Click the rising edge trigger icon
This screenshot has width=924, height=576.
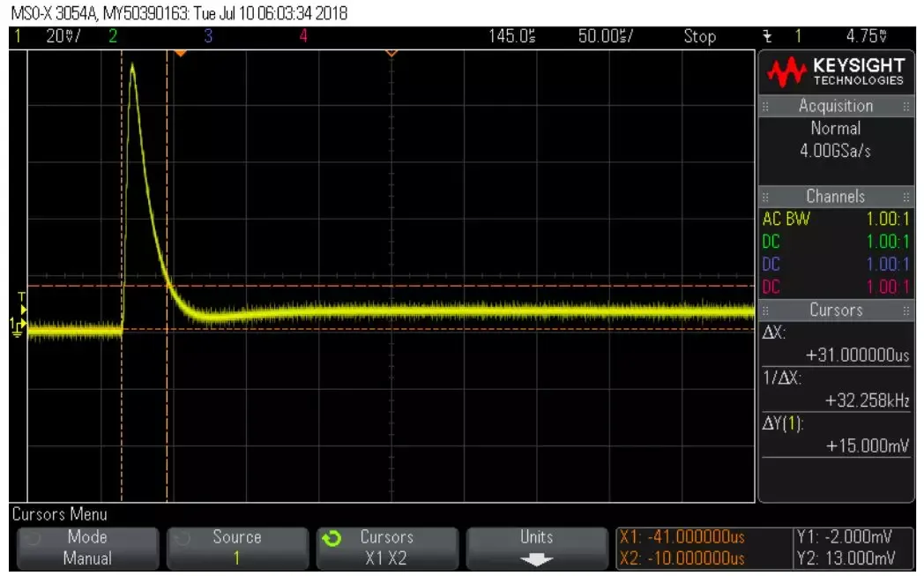coord(767,36)
